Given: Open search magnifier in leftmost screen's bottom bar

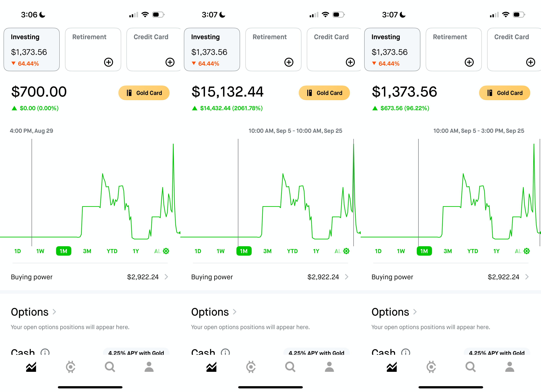Looking at the screenshot, I should tap(110, 367).
